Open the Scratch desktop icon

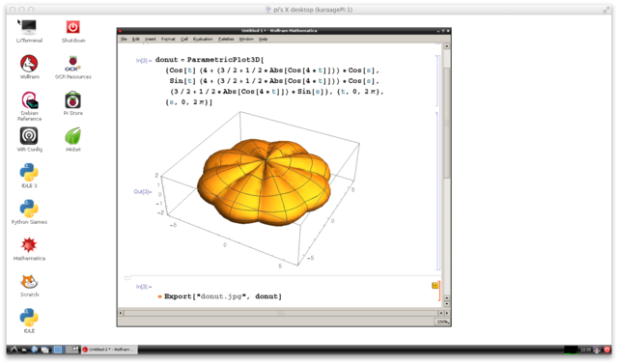29,285
